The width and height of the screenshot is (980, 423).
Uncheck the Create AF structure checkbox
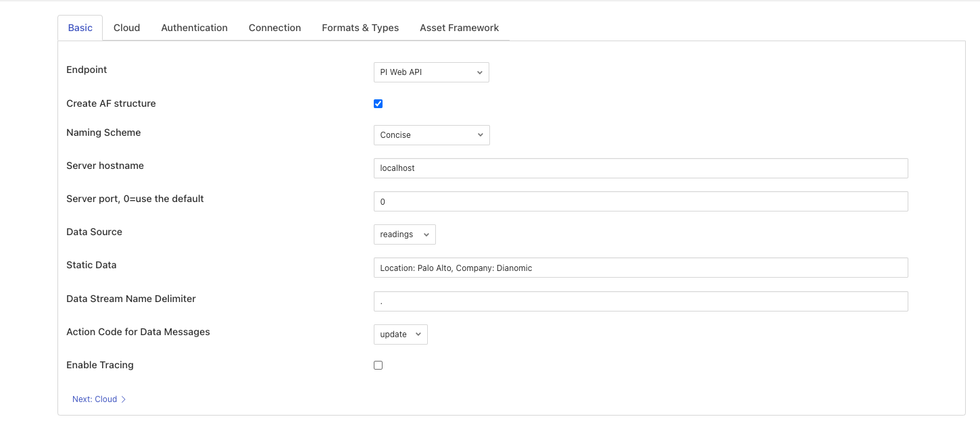[x=378, y=104]
